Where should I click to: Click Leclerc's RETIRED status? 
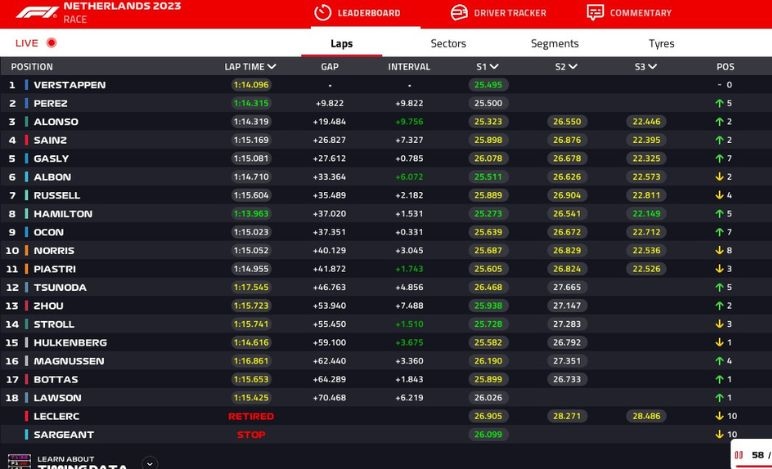tap(251, 416)
